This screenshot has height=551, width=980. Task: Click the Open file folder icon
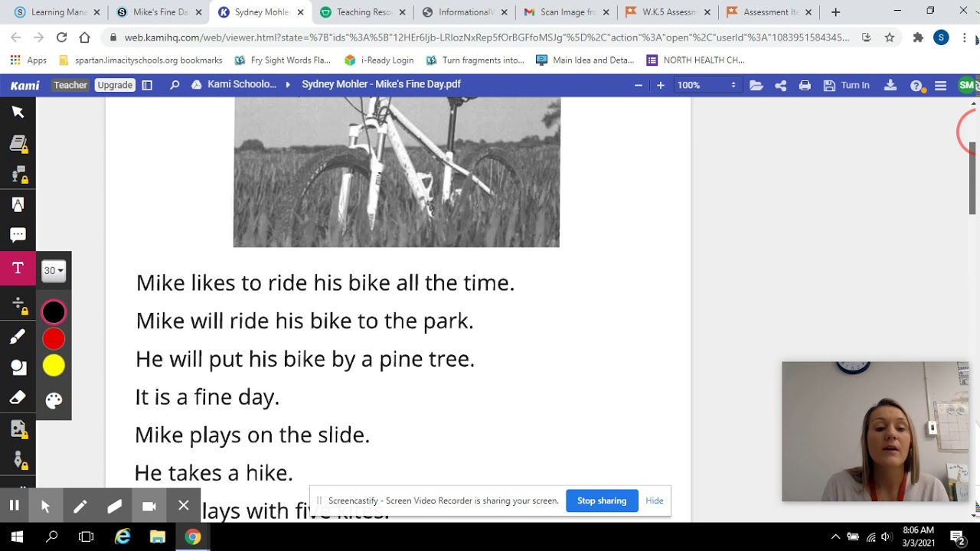point(756,85)
